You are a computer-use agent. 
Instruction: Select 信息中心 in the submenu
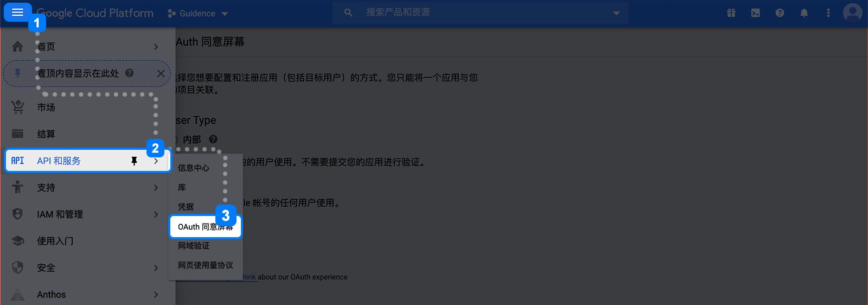tap(194, 168)
